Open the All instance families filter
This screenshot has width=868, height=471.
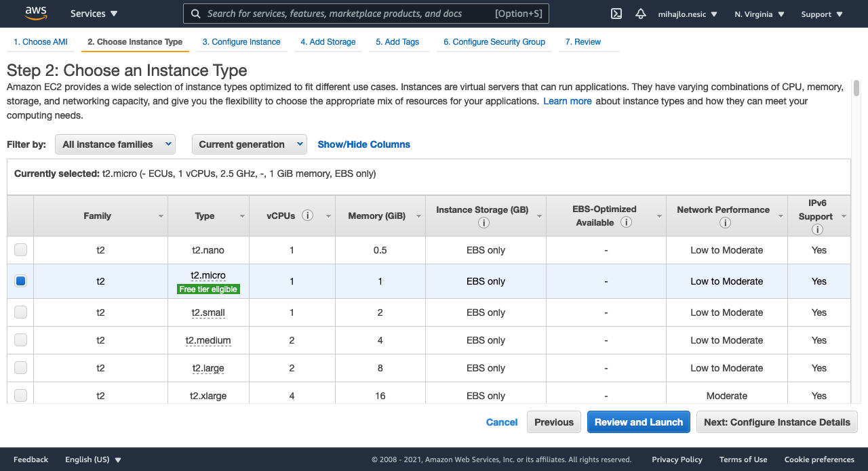click(115, 144)
